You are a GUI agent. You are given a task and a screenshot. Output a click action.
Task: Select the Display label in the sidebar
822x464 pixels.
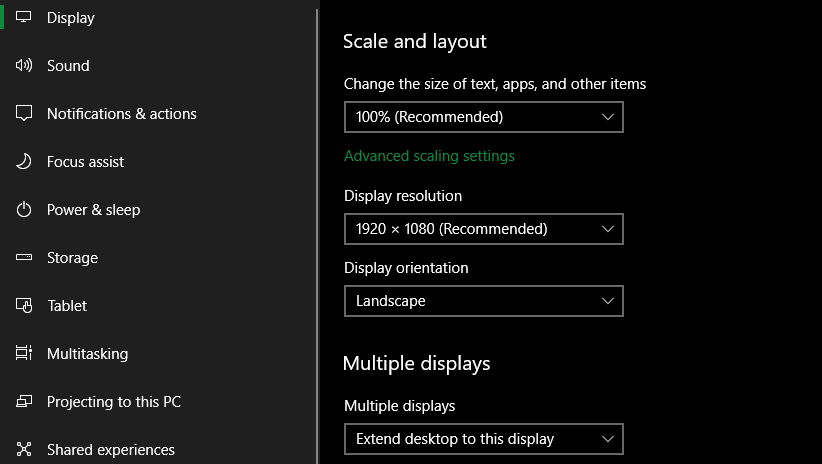(71, 18)
